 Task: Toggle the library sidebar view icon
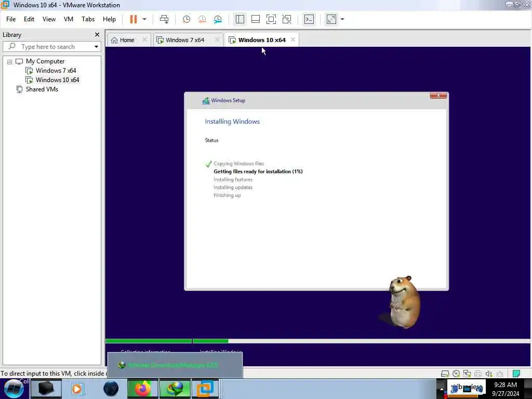point(240,19)
